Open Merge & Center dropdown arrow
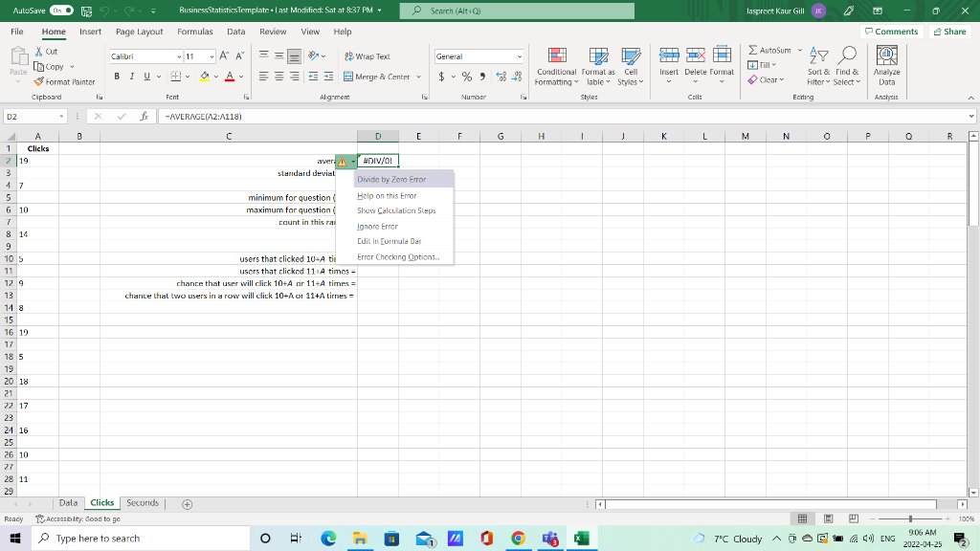 419,77
